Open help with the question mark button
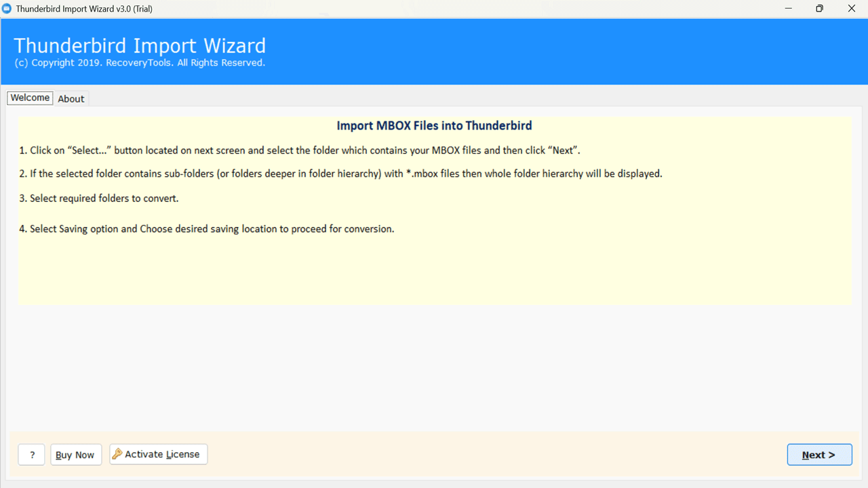The width and height of the screenshot is (868, 488). (32, 455)
